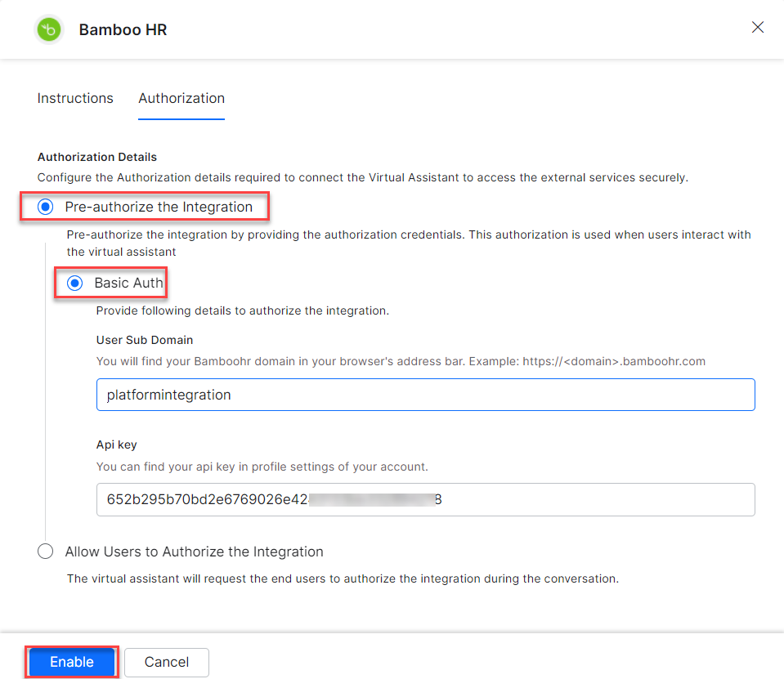Screen dimensions: 784x679
Task: Click the Cancel button
Action: 167,662
